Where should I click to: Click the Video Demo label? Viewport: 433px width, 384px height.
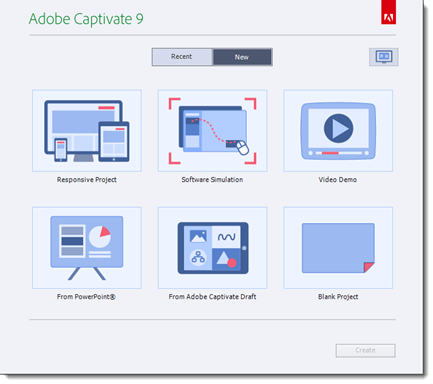click(338, 180)
